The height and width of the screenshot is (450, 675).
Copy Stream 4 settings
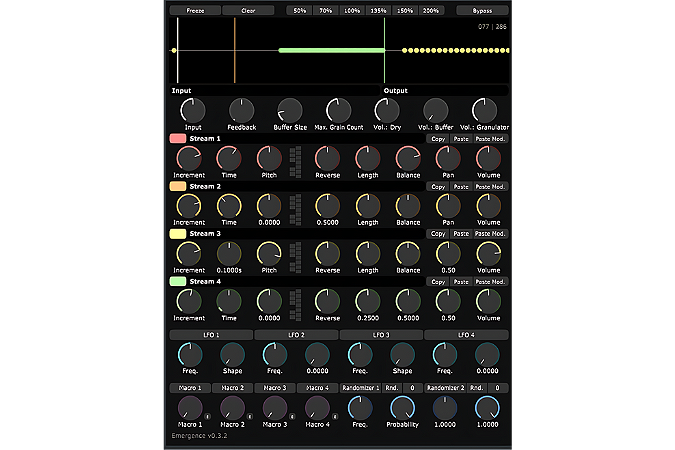click(x=438, y=282)
